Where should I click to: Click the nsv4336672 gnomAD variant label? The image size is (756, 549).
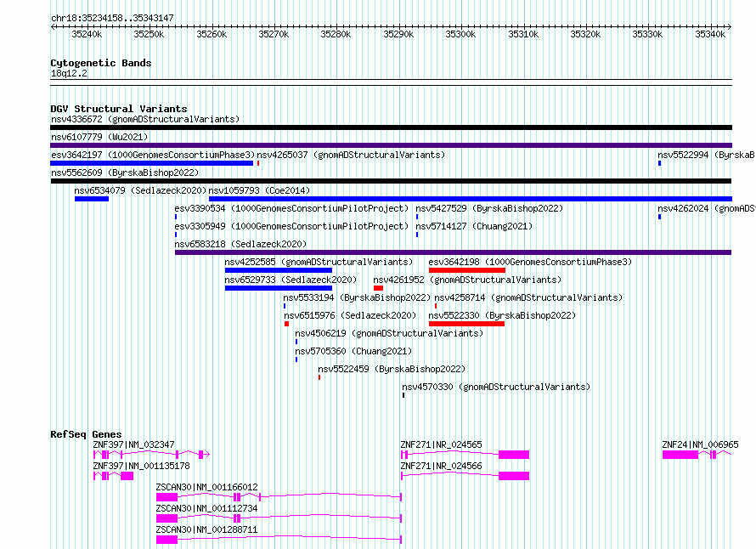145,119
